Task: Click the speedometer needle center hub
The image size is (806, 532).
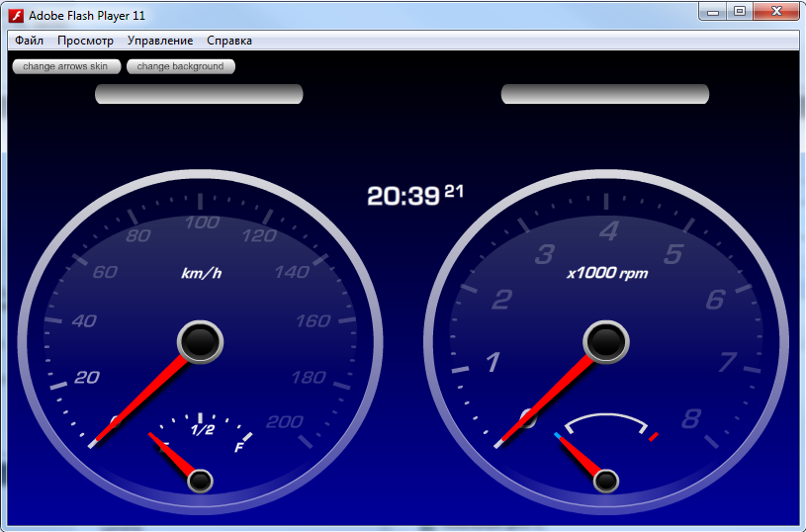Action: pyautogui.click(x=201, y=341)
